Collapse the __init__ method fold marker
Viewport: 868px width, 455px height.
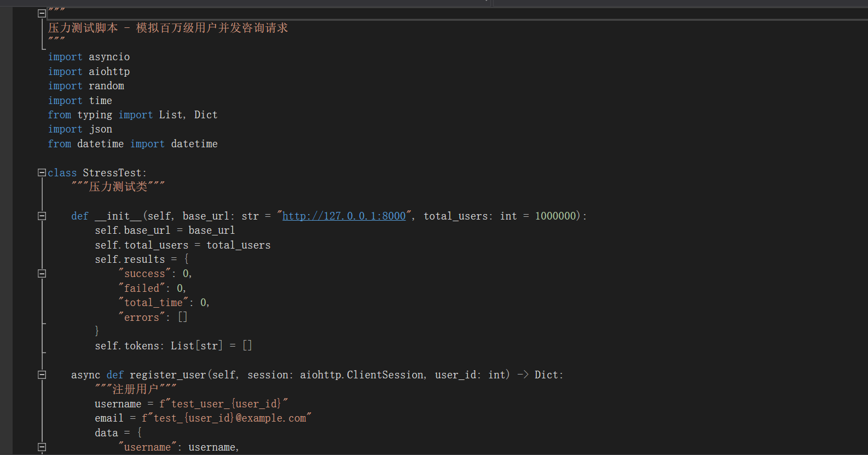[42, 216]
